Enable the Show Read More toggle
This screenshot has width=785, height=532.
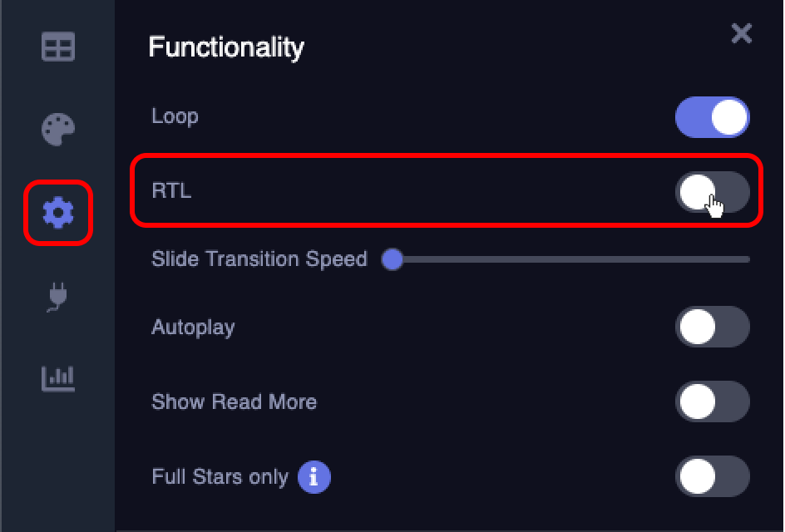[713, 401]
